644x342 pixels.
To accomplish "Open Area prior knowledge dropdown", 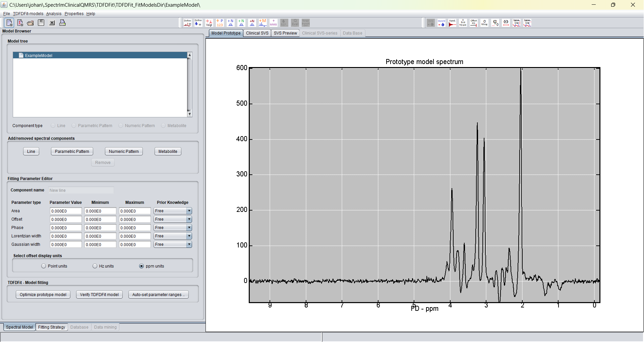I will pos(173,211).
